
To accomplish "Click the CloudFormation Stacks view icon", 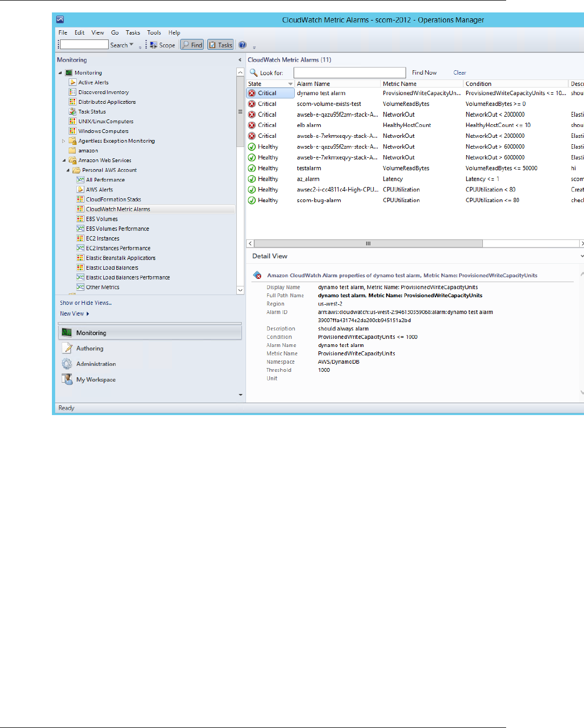I will (80, 199).
